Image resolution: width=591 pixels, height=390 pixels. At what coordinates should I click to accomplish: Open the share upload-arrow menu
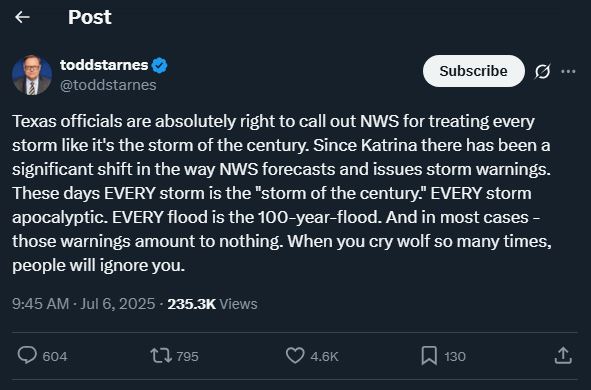click(563, 355)
